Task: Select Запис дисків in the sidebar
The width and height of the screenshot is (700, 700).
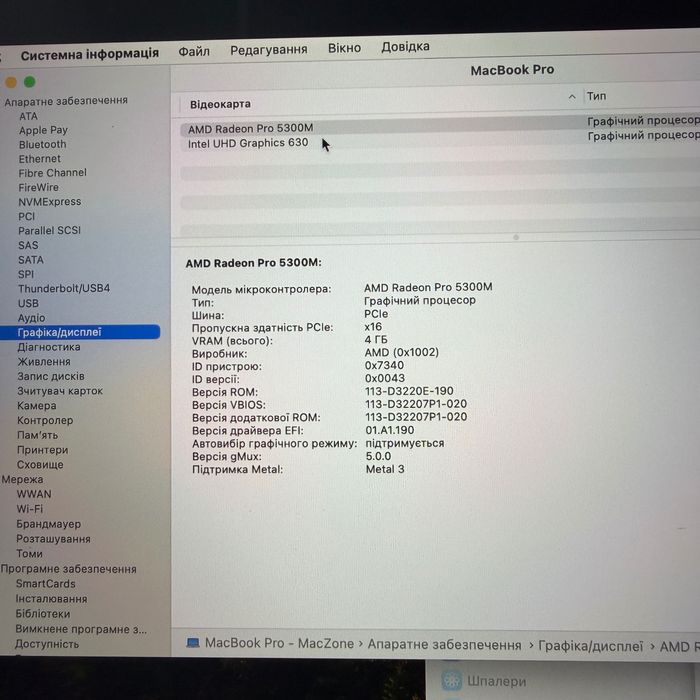Action: coord(50,376)
